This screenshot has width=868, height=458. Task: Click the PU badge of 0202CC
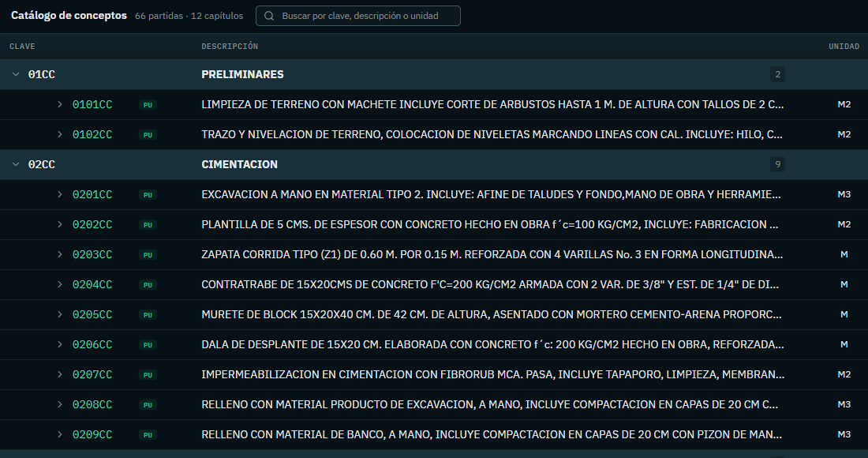tap(148, 225)
